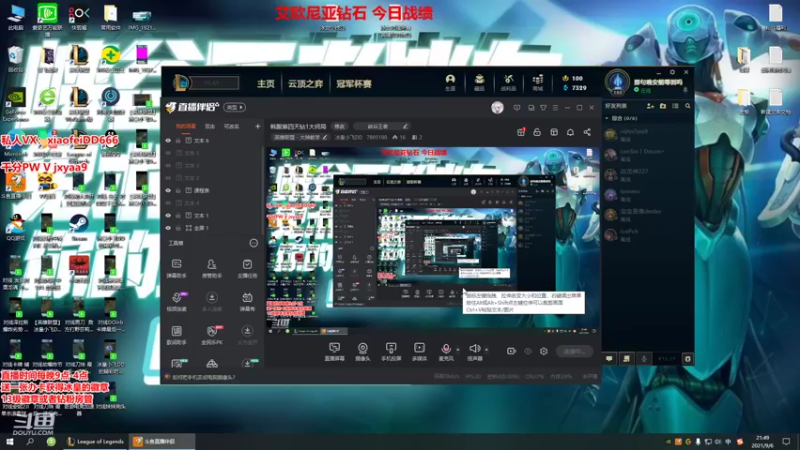
Task: Open the 类型 mode dropdown next to logo
Action: (x=235, y=107)
